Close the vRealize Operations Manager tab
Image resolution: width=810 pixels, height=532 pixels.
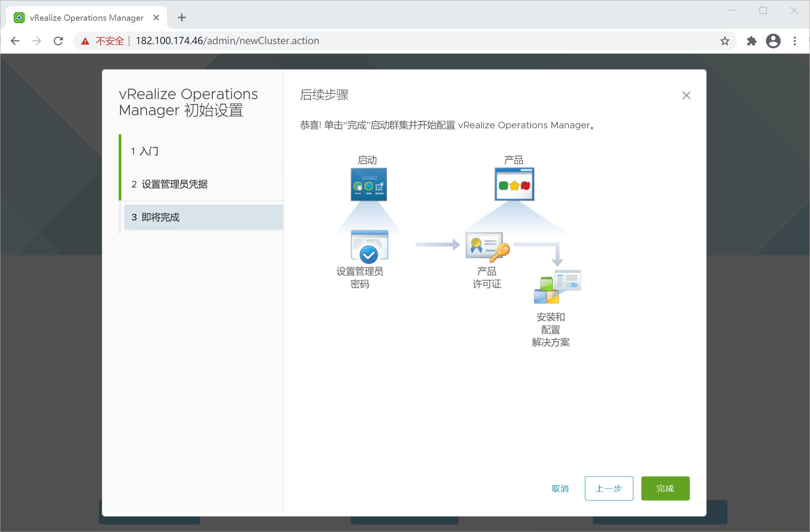click(x=156, y=18)
